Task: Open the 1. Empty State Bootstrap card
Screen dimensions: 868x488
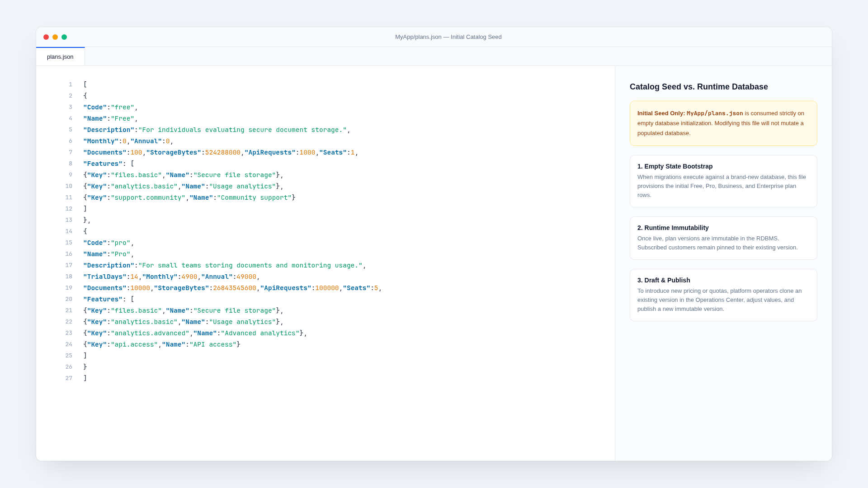Action: 723,181
